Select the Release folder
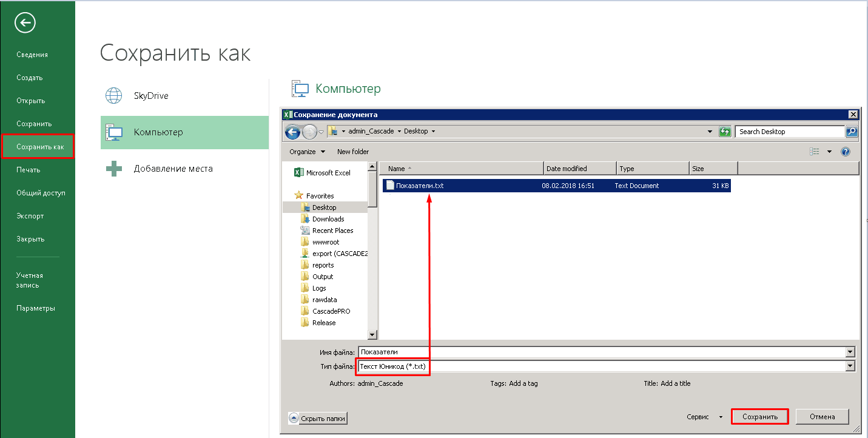 tap(318, 323)
